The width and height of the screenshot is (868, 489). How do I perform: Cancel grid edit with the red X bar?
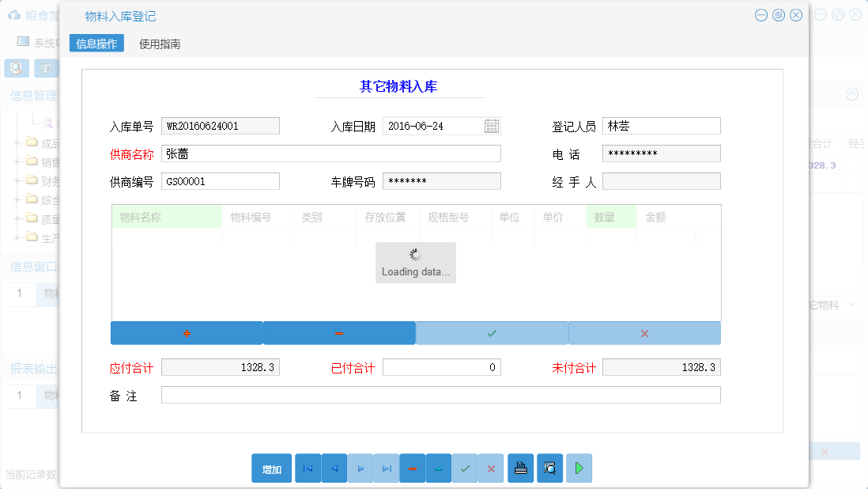click(644, 332)
